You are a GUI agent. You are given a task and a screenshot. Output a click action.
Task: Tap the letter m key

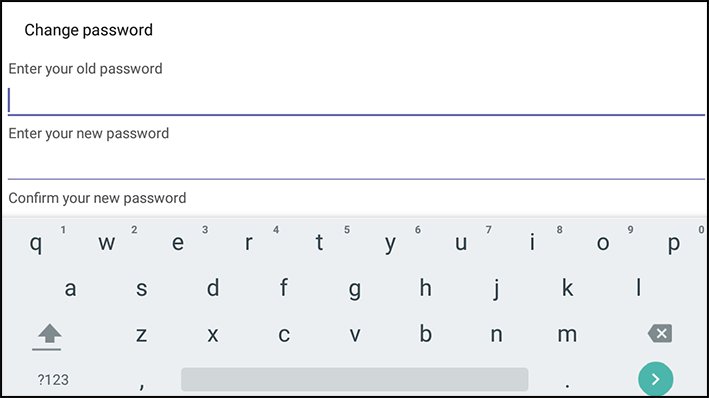click(567, 335)
